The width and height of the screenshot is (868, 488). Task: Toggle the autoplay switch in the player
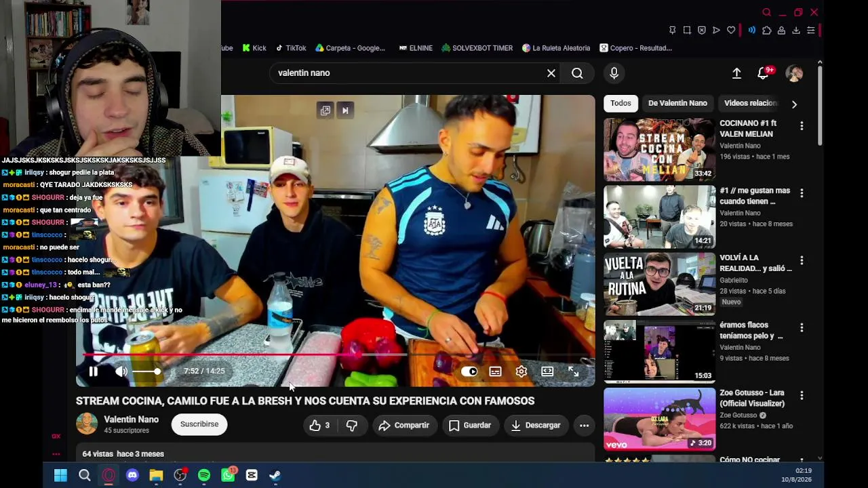(x=469, y=371)
